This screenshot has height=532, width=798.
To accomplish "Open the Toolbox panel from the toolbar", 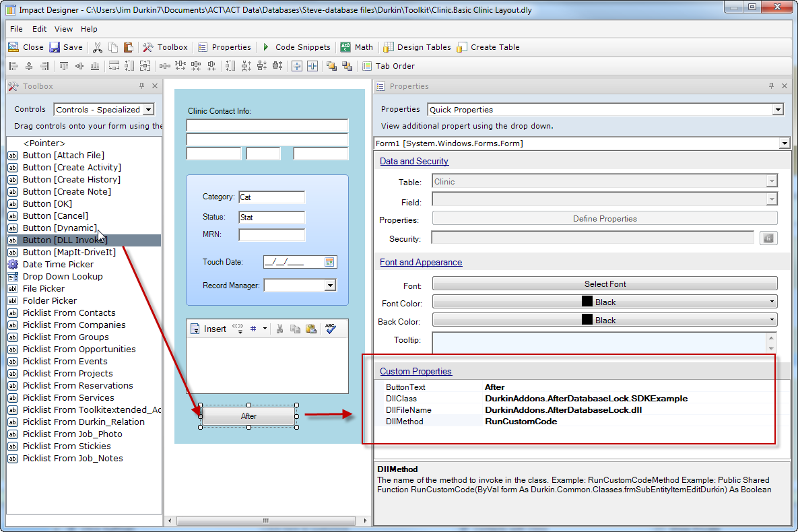I will point(166,47).
